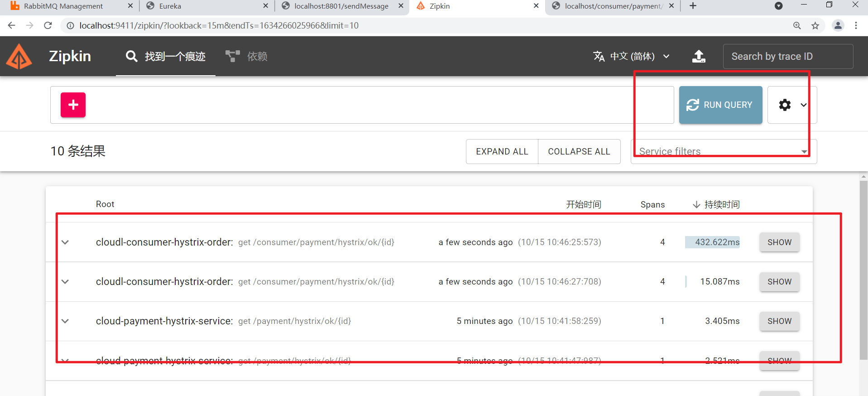
Task: Close the RabbitMQ Management tab
Action: 130,6
